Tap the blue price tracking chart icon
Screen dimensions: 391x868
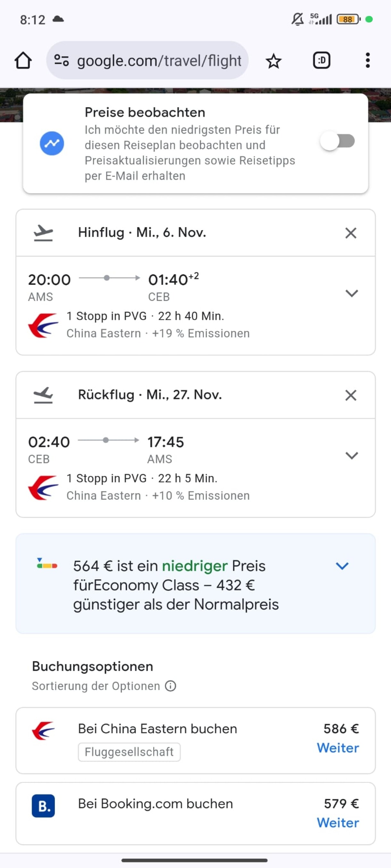52,143
